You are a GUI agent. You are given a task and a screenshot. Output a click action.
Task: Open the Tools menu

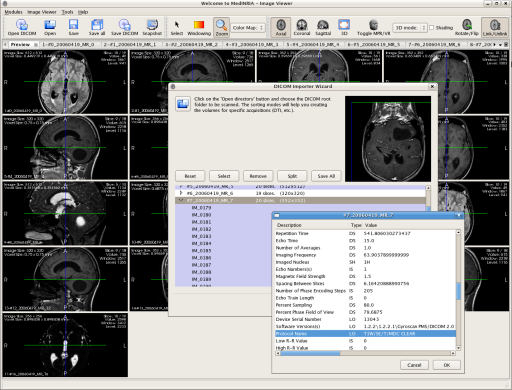click(67, 12)
